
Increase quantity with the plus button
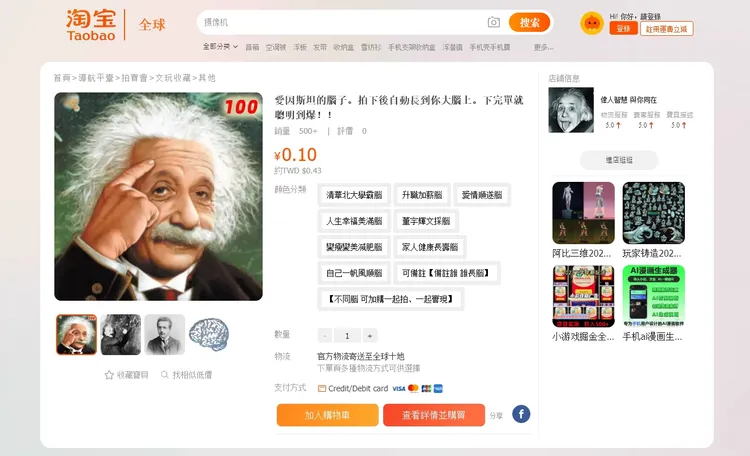point(370,336)
